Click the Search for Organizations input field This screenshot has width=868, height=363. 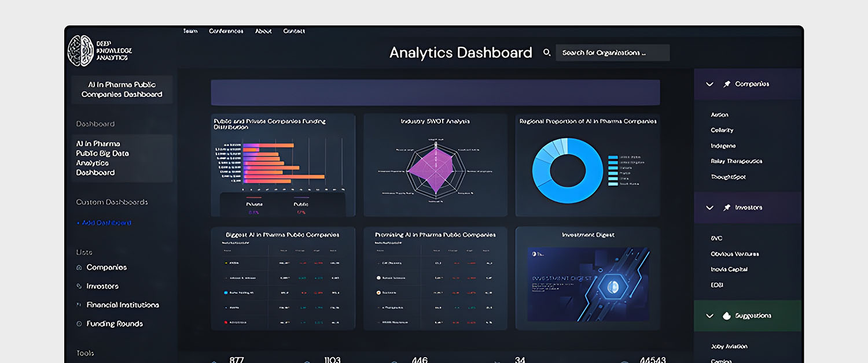coord(612,53)
